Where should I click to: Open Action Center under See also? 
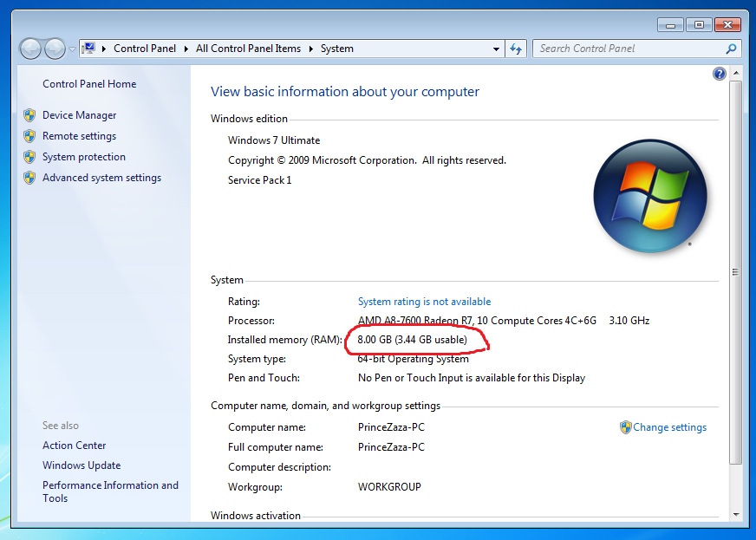click(x=75, y=446)
